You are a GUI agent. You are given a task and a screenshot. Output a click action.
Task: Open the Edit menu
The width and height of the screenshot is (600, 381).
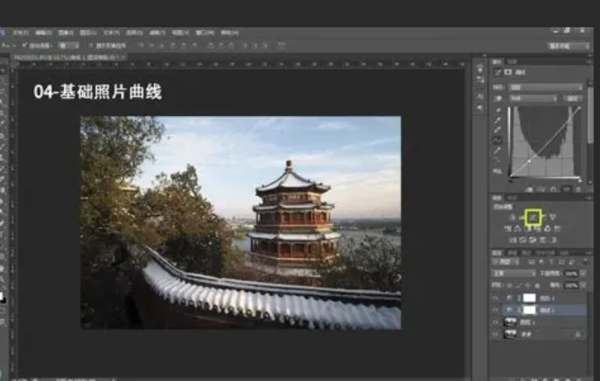point(43,33)
